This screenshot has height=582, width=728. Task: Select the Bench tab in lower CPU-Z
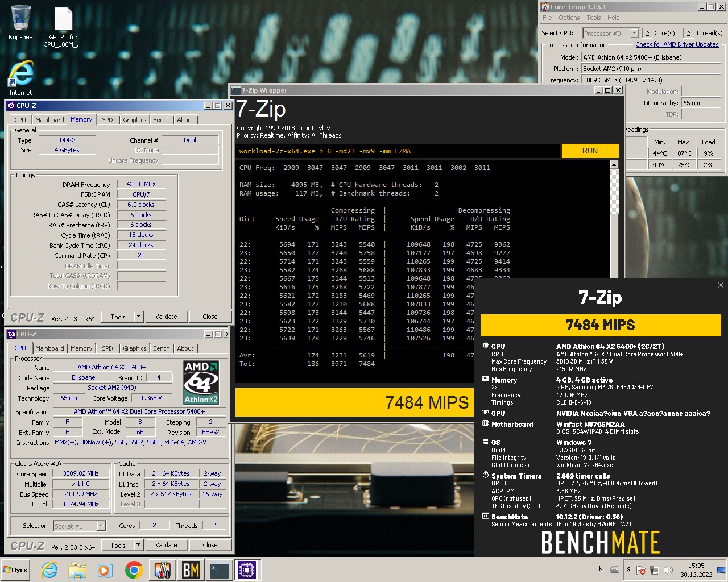pos(162,348)
